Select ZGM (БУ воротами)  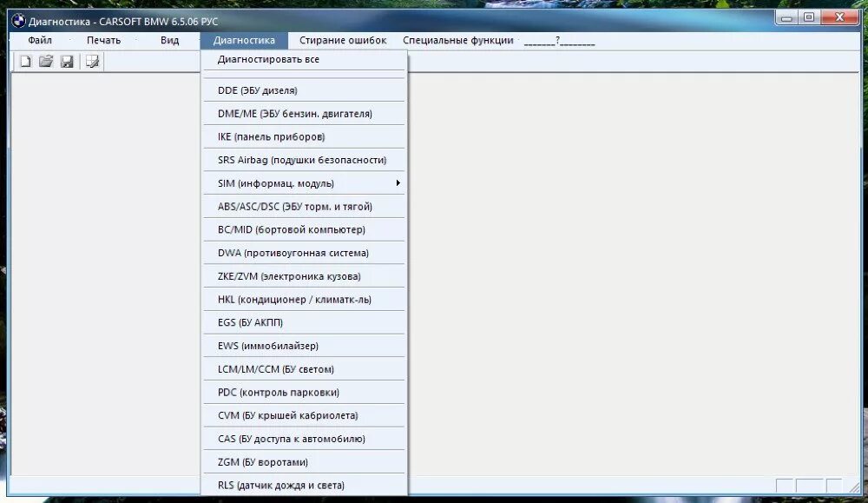[304, 462]
